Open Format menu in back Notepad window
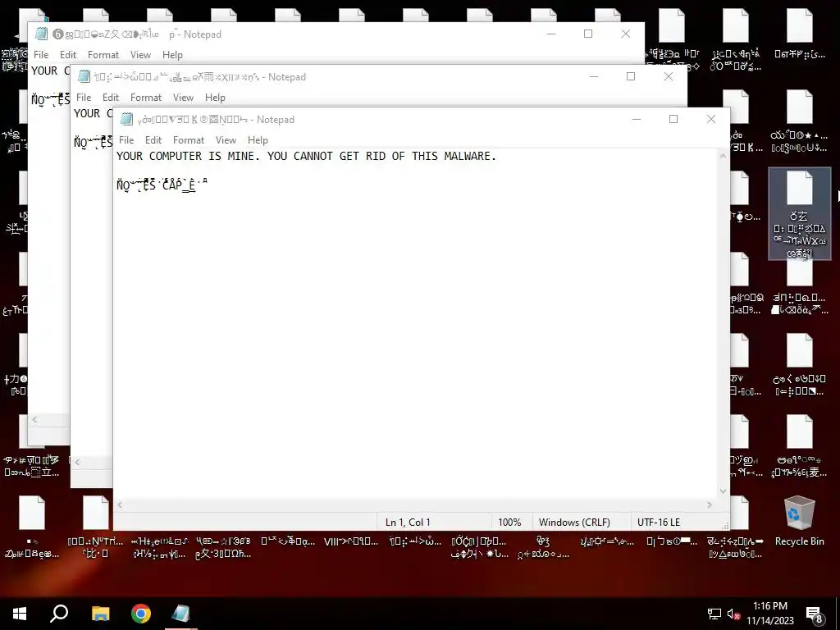The height and width of the screenshot is (630, 840). point(103,55)
